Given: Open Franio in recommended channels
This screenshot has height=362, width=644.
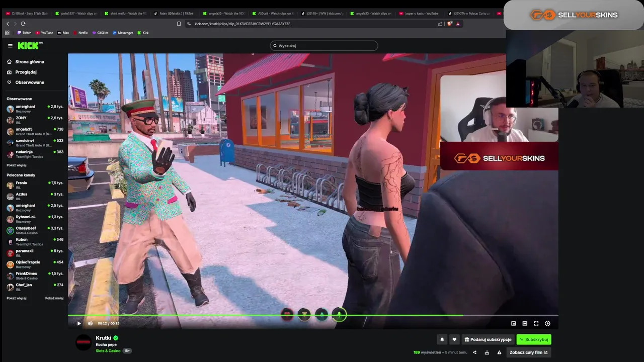Looking at the screenshot, I should tap(35, 185).
